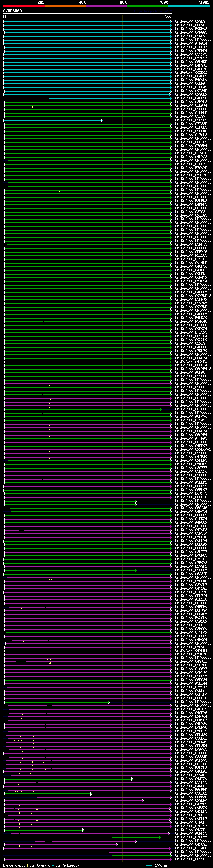Open hit UniRef100_Q84PC1
Viewport: 213px width, 868px height.
point(191,76)
